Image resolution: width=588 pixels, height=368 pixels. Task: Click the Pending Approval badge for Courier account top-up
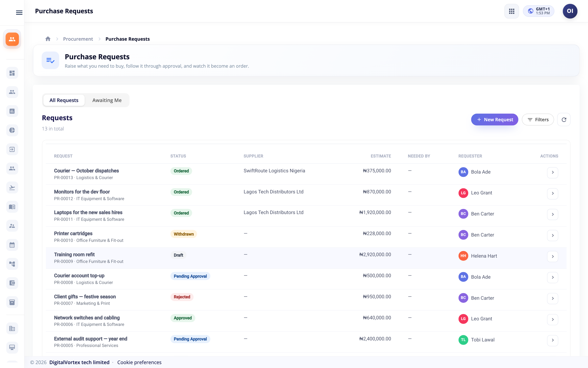click(x=190, y=276)
